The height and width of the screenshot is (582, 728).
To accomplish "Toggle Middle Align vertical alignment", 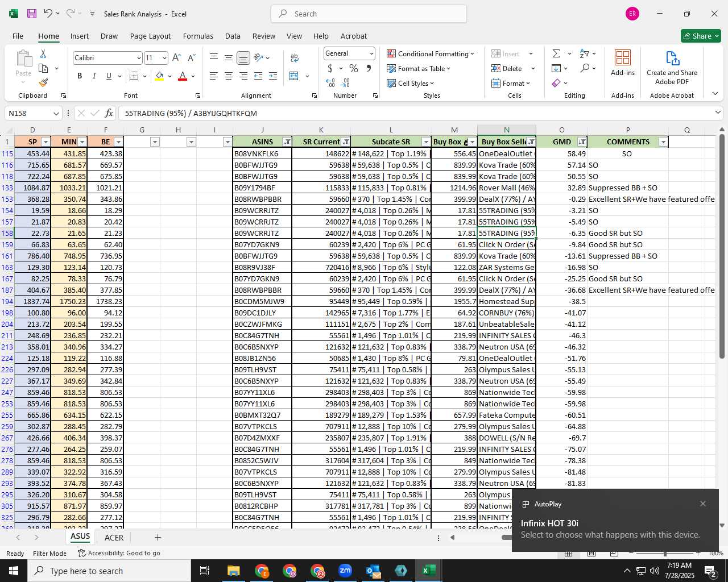I will click(x=229, y=58).
